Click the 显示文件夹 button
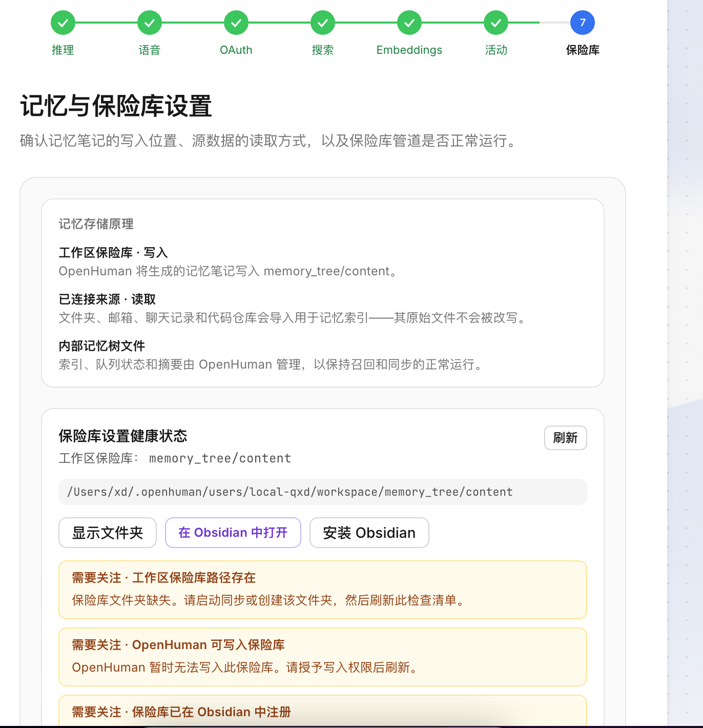Screen dimensions: 703x728 [x=108, y=533]
